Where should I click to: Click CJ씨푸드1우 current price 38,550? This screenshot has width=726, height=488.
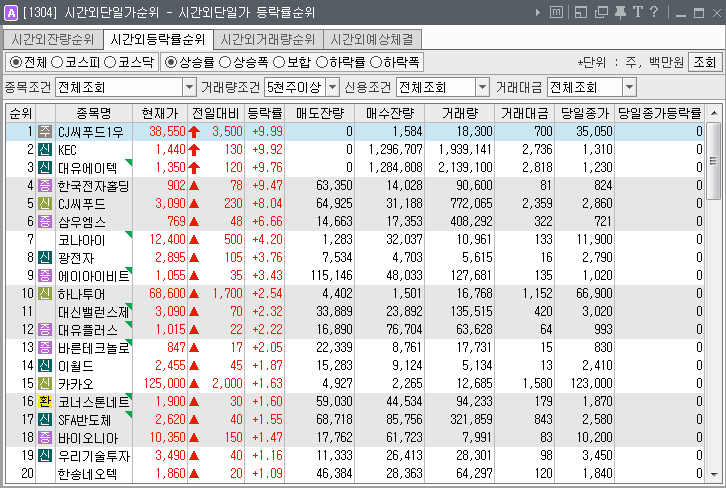click(x=167, y=131)
